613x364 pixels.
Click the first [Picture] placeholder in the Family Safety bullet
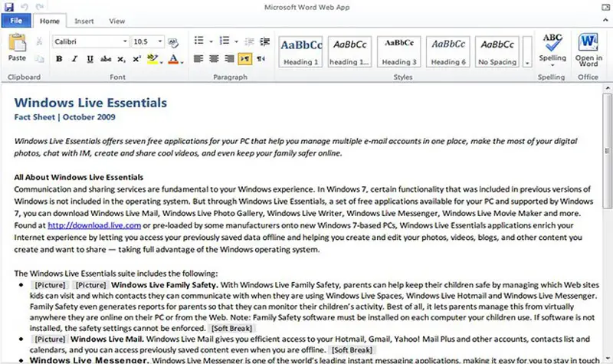[50, 285]
